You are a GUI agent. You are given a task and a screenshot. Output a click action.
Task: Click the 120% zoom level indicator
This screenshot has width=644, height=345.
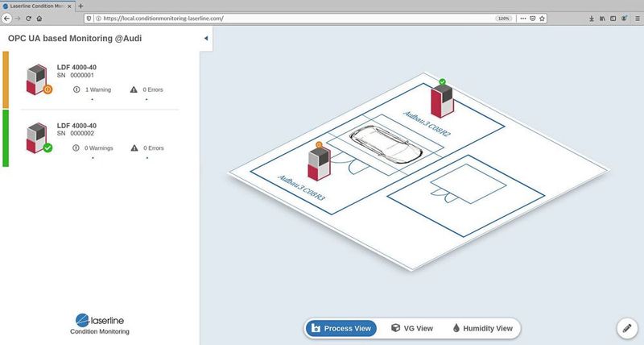tap(502, 18)
